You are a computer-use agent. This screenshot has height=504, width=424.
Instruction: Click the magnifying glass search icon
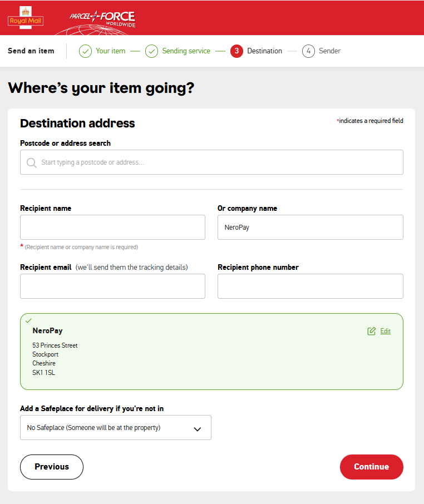pyautogui.click(x=32, y=162)
